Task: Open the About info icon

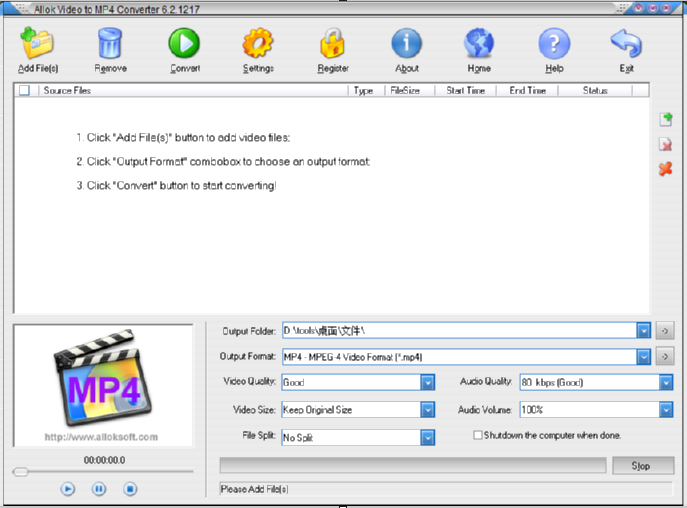Action: [x=407, y=43]
